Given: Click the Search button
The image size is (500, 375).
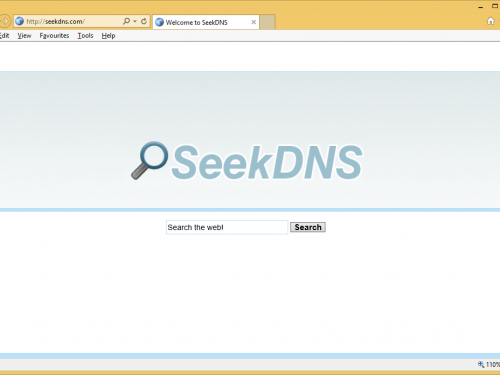Looking at the screenshot, I should coord(308,227).
